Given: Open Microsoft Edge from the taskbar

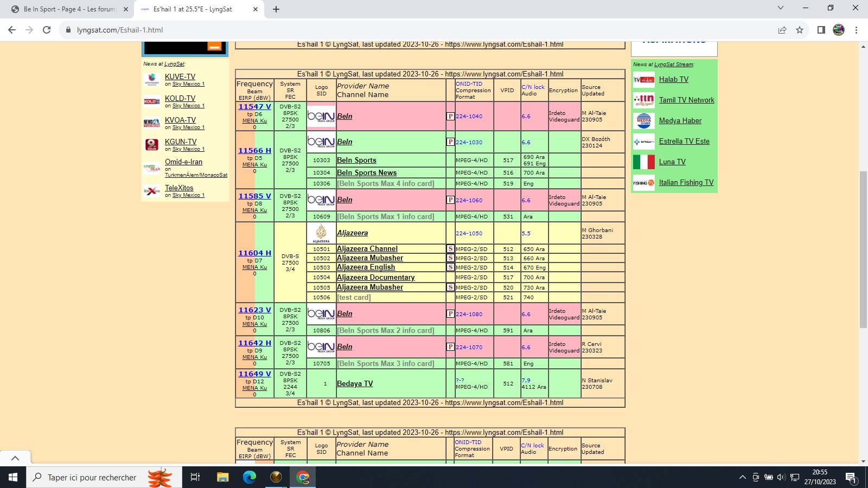Looking at the screenshot, I should click(x=249, y=477).
